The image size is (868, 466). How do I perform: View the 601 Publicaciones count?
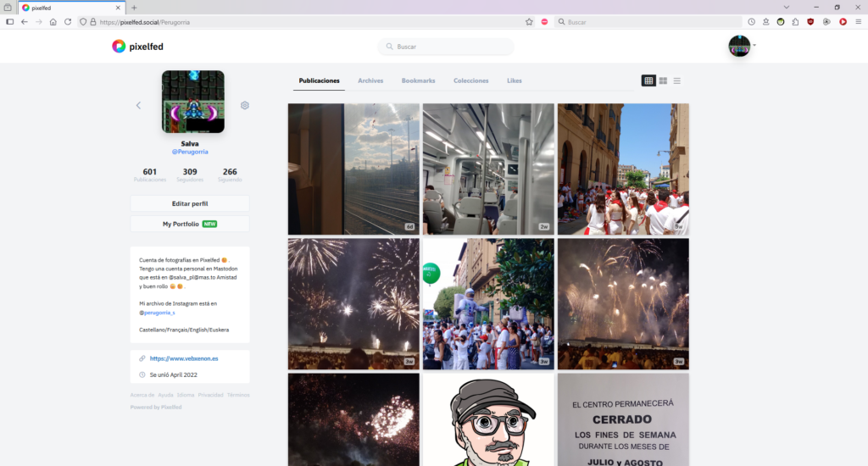click(x=149, y=175)
